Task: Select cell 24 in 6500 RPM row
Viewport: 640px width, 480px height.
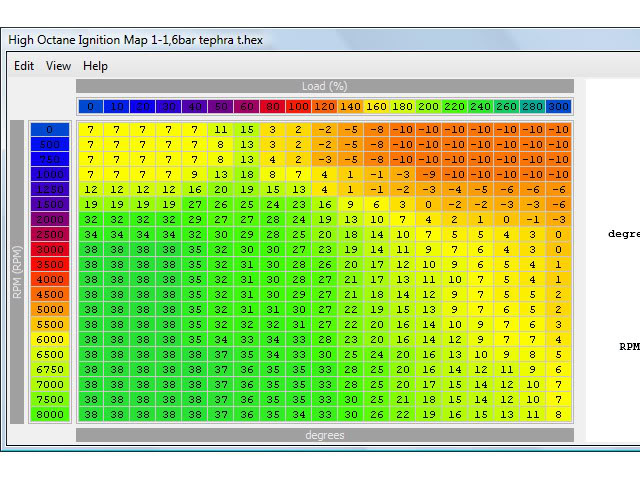Action: [x=377, y=354]
